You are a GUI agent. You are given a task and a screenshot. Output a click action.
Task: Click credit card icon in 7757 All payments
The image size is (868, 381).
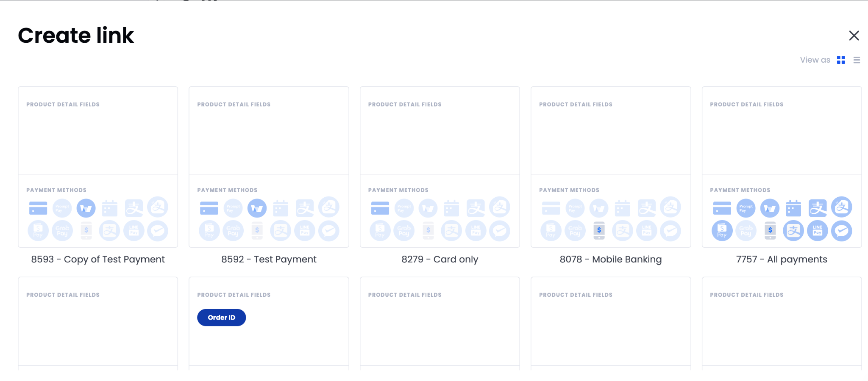[722, 208]
